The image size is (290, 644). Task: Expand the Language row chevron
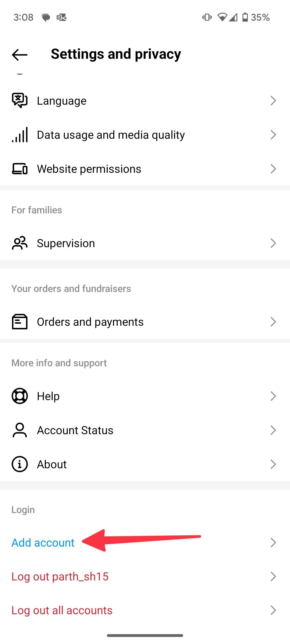(273, 101)
